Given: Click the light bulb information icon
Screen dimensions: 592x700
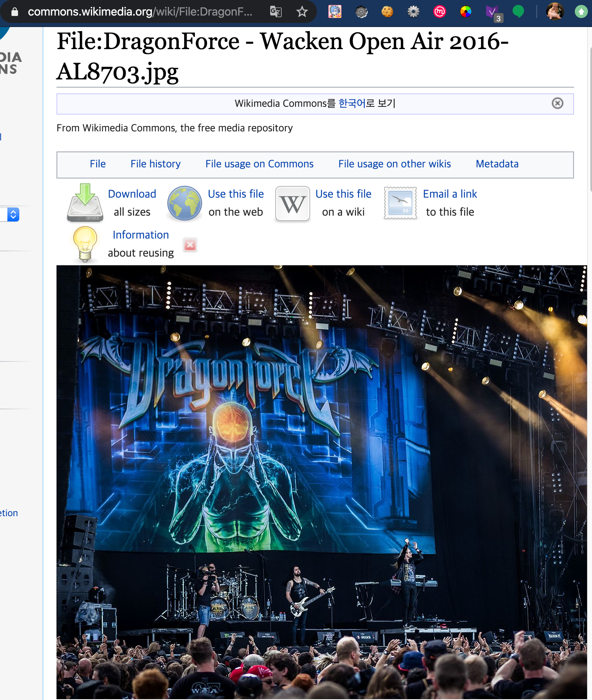Looking at the screenshot, I should (x=85, y=244).
